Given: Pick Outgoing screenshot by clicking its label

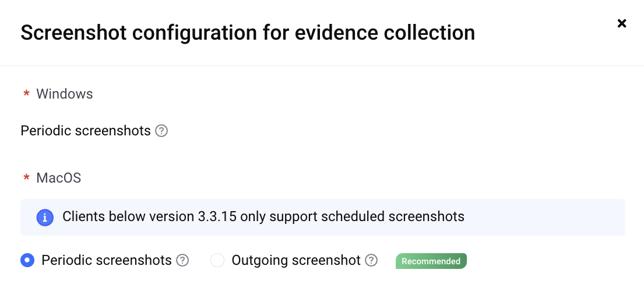Looking at the screenshot, I should click(x=296, y=260).
